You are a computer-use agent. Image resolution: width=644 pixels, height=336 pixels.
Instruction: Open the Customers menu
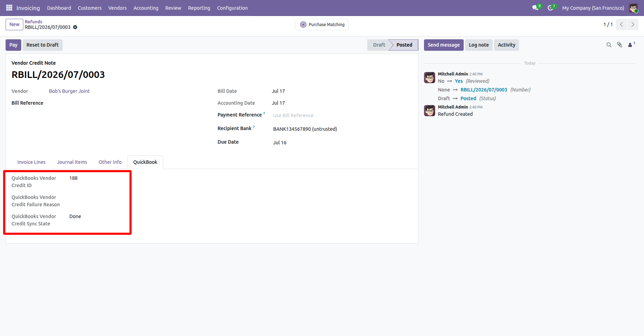[90, 8]
